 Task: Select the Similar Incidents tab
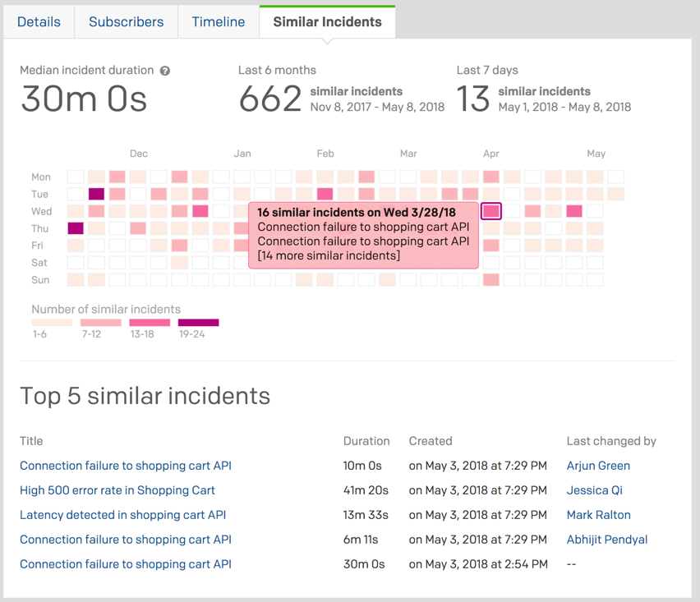[x=327, y=22]
